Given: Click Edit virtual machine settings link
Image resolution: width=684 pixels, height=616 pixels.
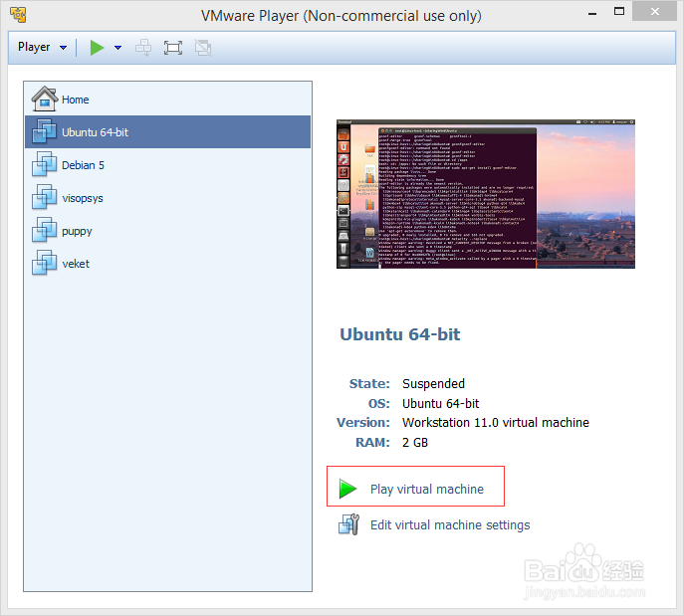Looking at the screenshot, I should (450, 524).
